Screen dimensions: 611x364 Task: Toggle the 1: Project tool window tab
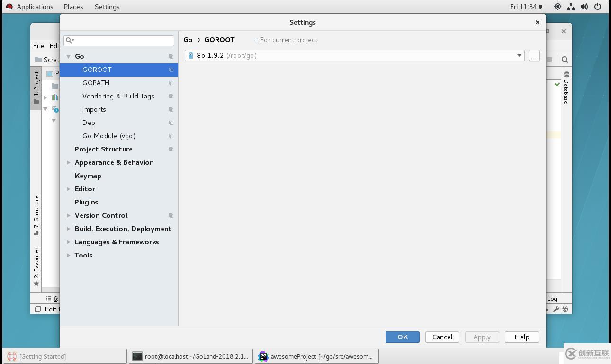click(x=36, y=88)
